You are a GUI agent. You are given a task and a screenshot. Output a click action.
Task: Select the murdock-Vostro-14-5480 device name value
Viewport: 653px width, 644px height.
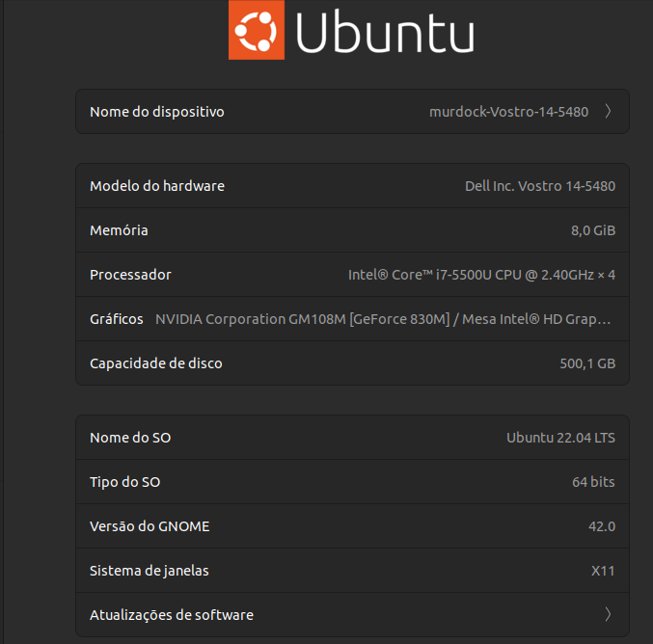pos(508,112)
